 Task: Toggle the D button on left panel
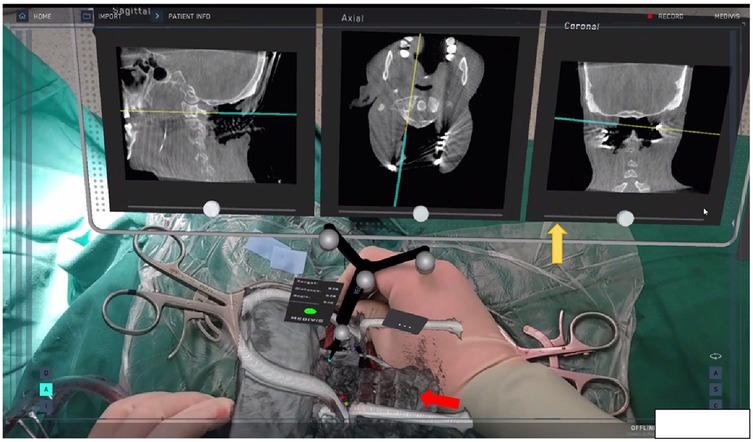point(46,373)
